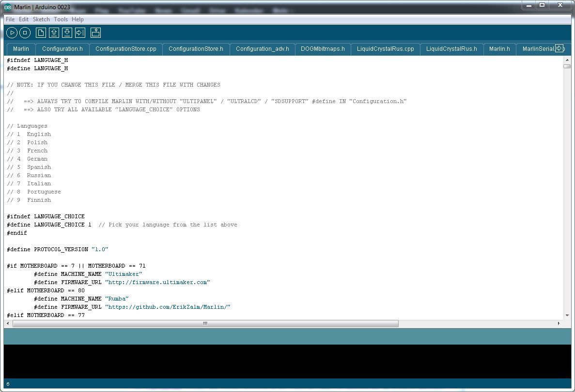Click the Stop toolbar icon
Viewport: 575px width, 392px height.
[25, 32]
